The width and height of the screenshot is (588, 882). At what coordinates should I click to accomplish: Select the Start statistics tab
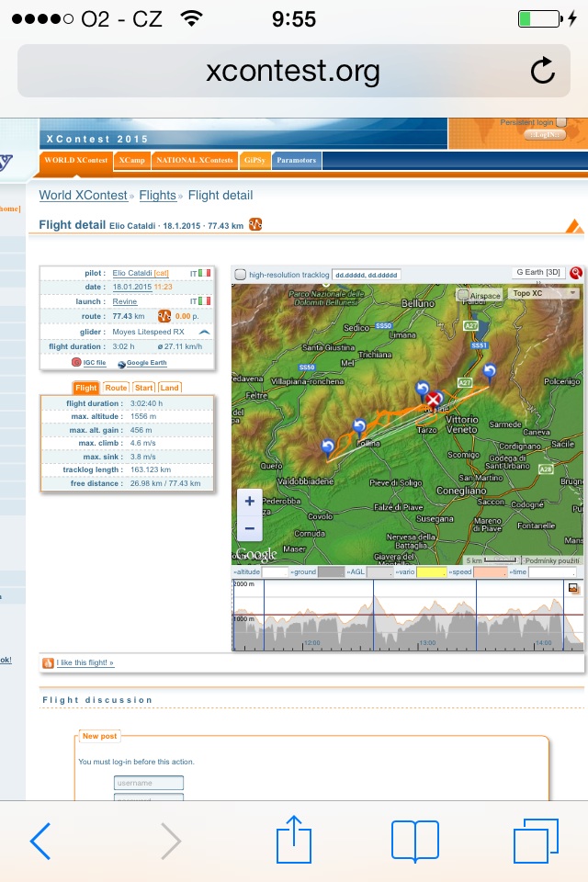(144, 388)
